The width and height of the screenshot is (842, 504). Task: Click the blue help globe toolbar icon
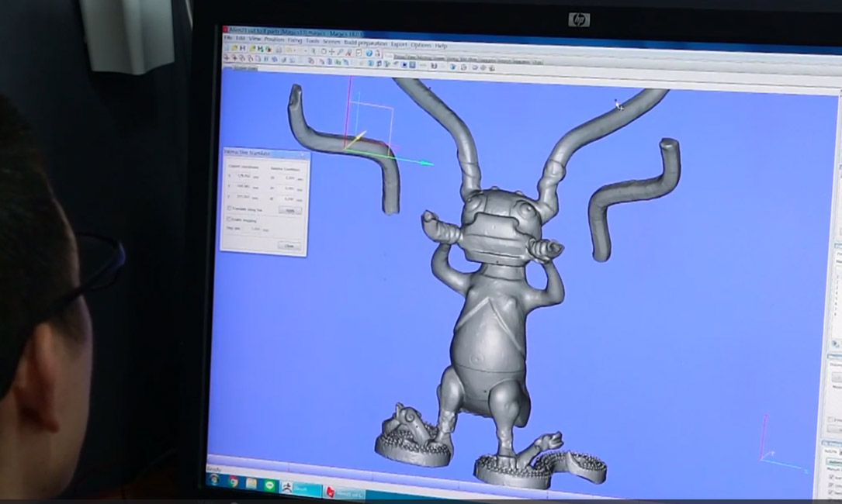pyautogui.click(x=369, y=54)
